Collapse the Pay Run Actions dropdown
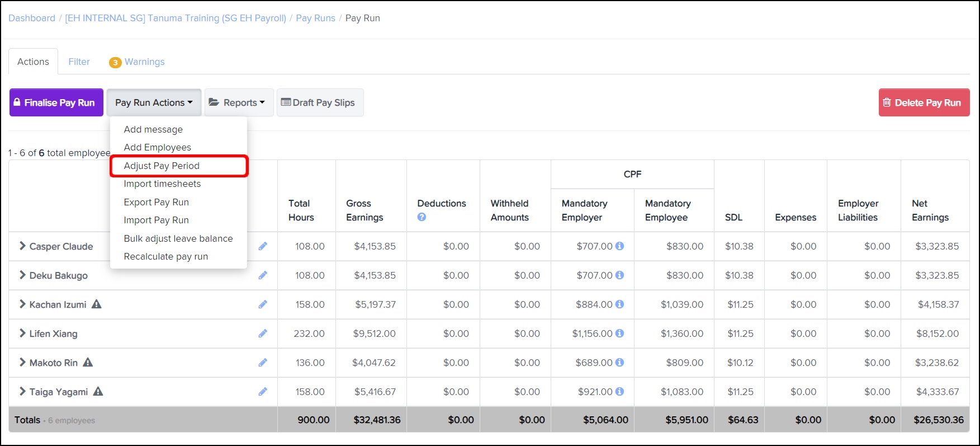Viewport: 980px width, 446px height. [x=154, y=102]
